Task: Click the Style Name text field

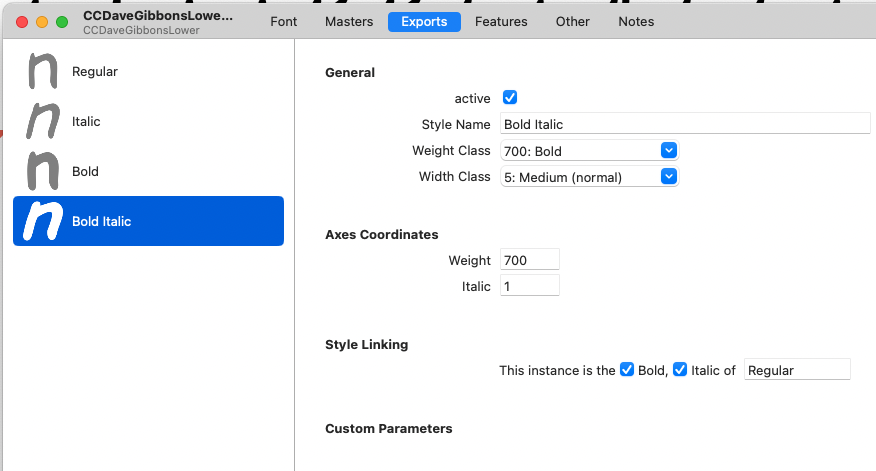Action: click(685, 124)
